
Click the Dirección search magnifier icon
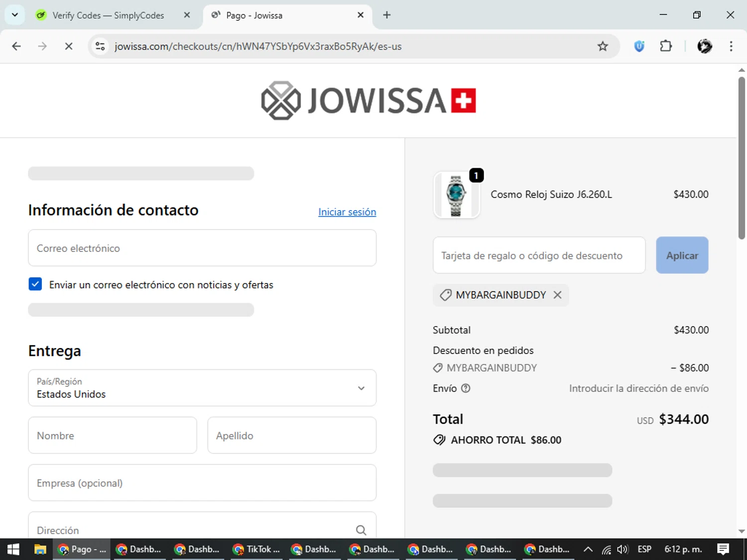point(361,530)
